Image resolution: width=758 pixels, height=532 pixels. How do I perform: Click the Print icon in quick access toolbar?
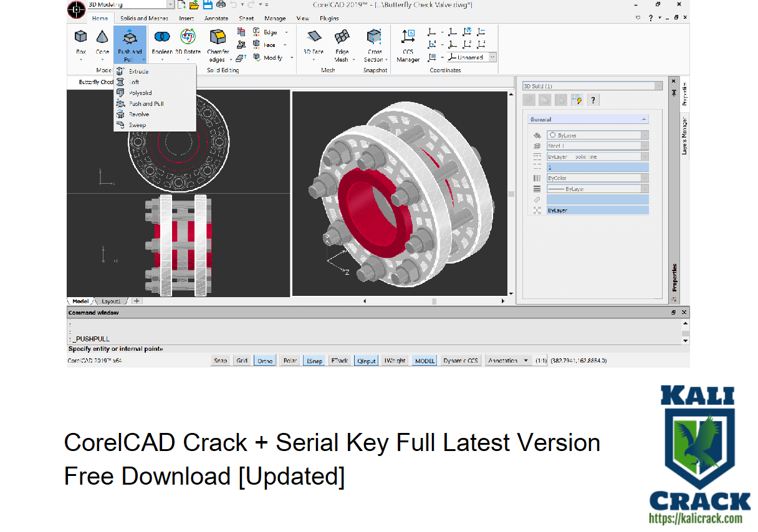220,5
